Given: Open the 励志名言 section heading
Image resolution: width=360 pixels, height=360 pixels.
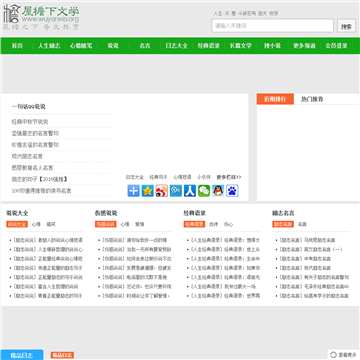Looking at the screenshot, I should pyautogui.click(x=283, y=213).
